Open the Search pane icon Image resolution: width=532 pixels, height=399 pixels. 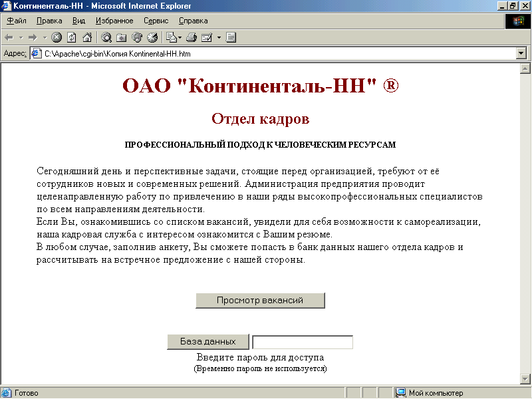(x=106, y=37)
